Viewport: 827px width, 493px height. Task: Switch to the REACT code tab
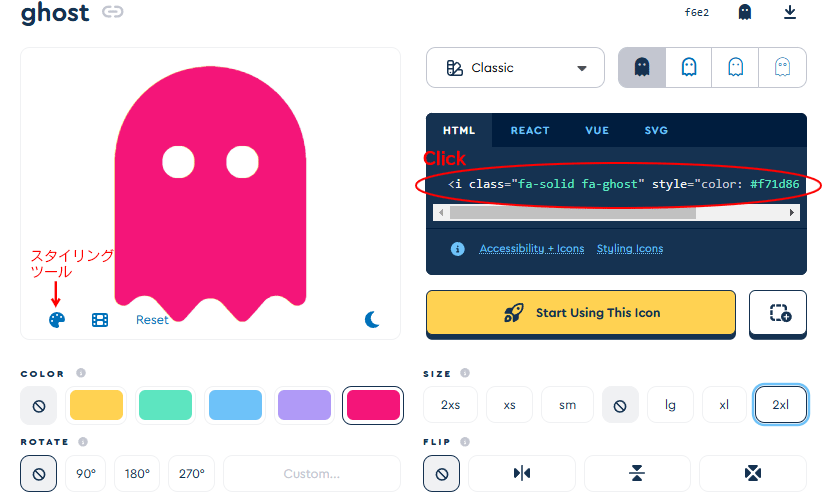[x=530, y=130]
